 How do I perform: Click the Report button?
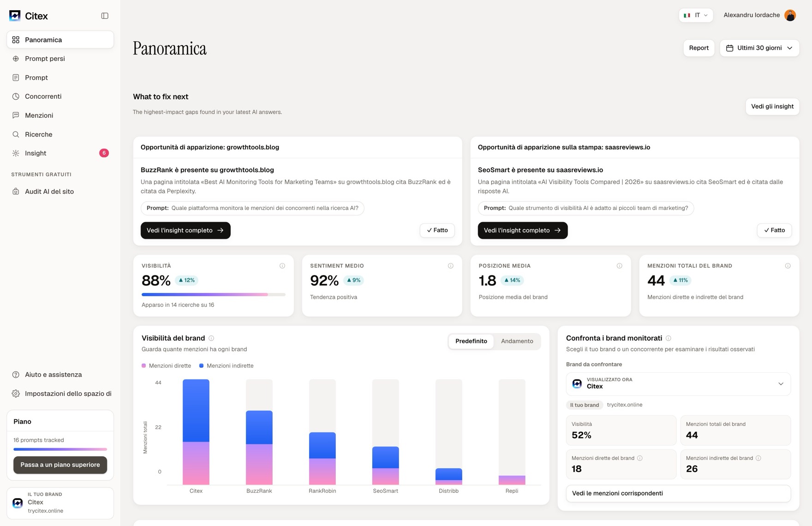click(x=699, y=48)
